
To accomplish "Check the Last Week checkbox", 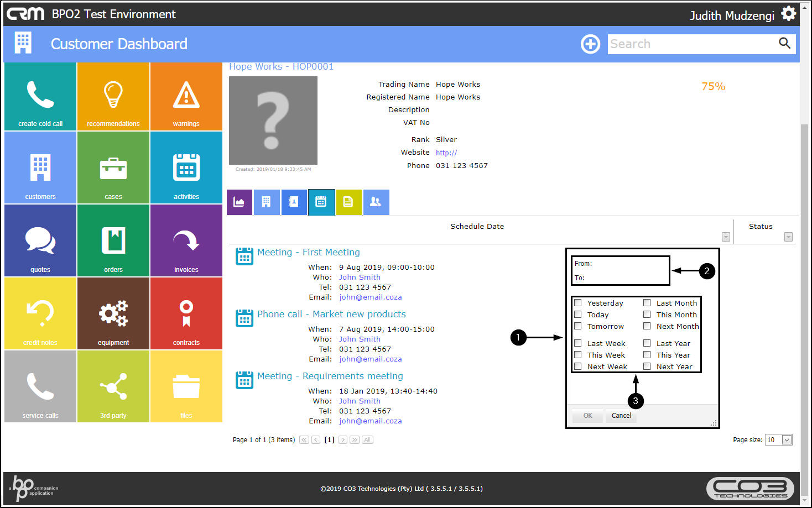I will click(577, 343).
